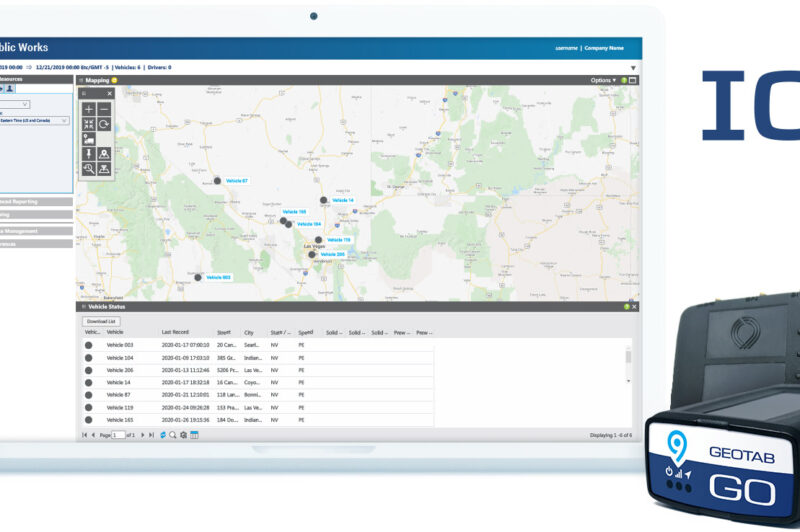This screenshot has width=800, height=532.
Task: Select the landmark pin map tool
Action: tap(104, 154)
